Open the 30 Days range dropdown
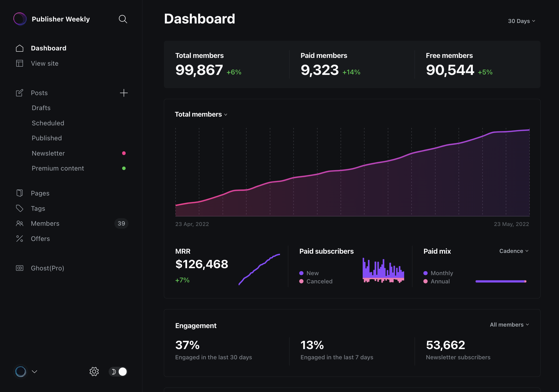 tap(522, 21)
